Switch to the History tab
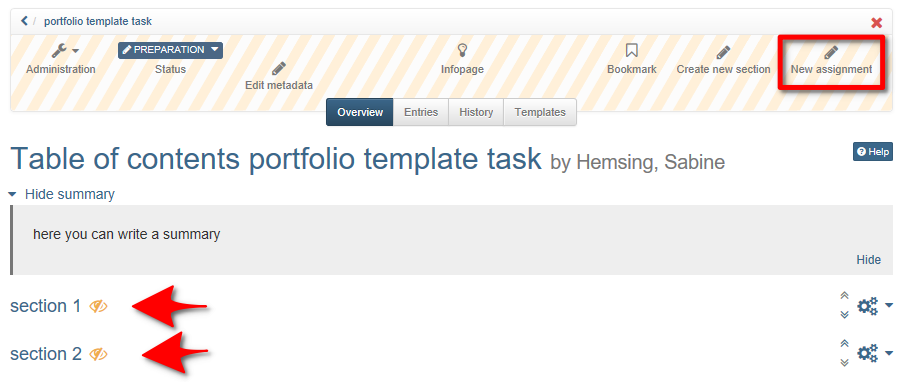Screen dimensions: 908x382 476,112
